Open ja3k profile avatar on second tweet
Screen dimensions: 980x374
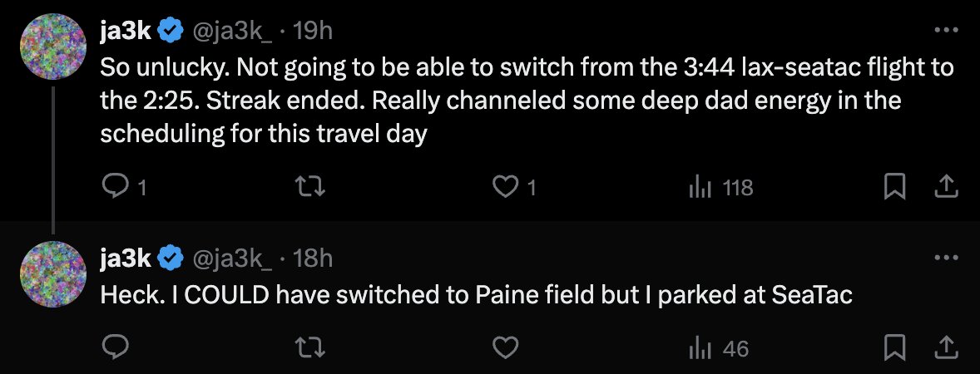53,274
